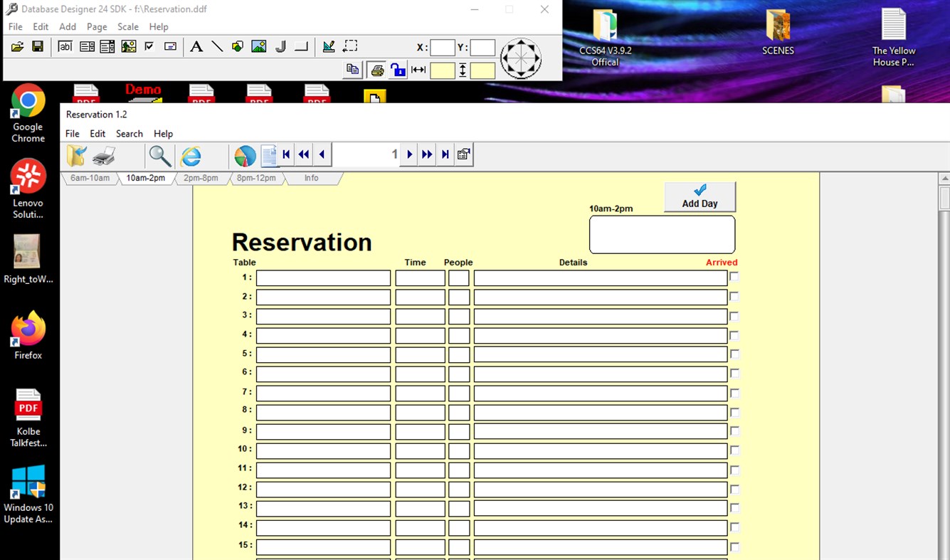
Task: Click the magnifying glass search icon in Reservation
Action: click(159, 155)
